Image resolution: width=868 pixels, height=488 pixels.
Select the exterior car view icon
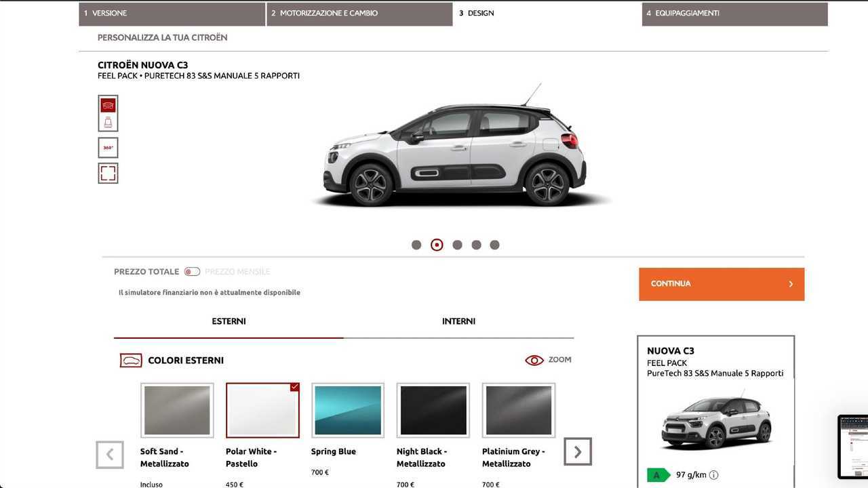pos(108,105)
